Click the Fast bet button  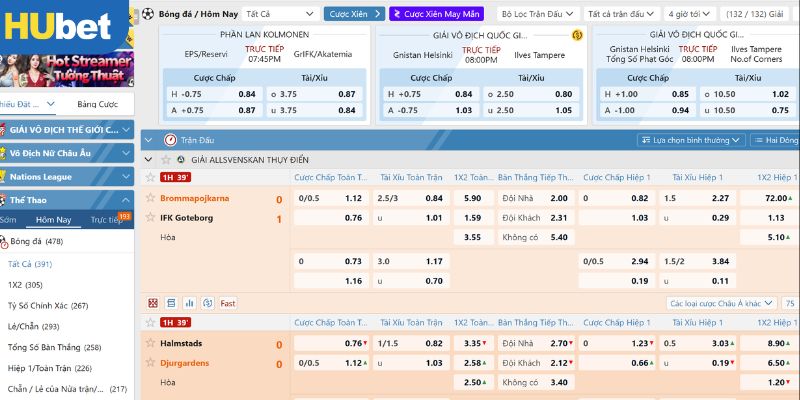(228, 304)
